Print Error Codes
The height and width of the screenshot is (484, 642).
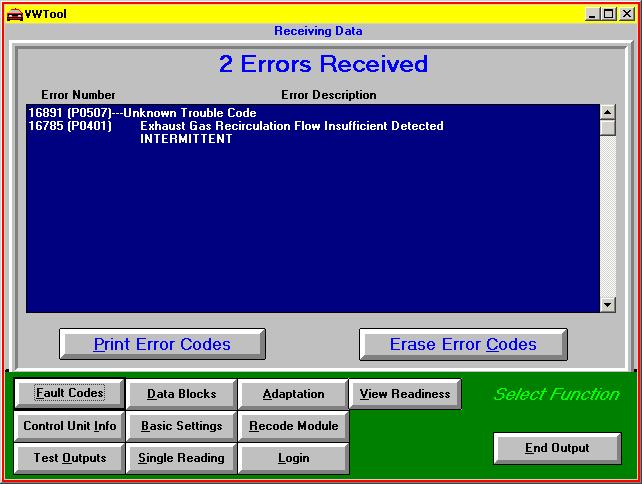(162, 344)
